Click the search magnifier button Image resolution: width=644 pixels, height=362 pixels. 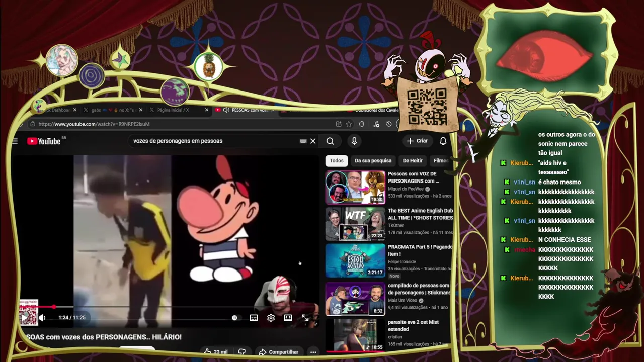tap(330, 141)
